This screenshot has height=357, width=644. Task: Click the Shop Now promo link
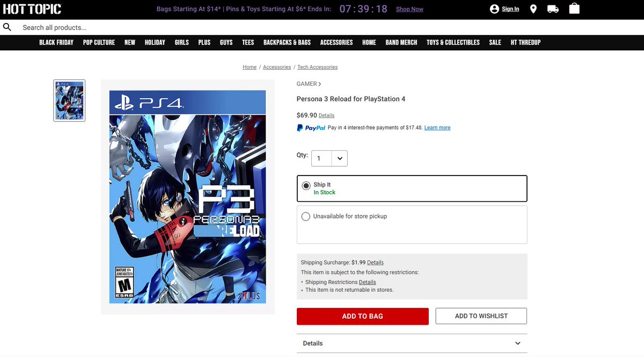pyautogui.click(x=409, y=9)
